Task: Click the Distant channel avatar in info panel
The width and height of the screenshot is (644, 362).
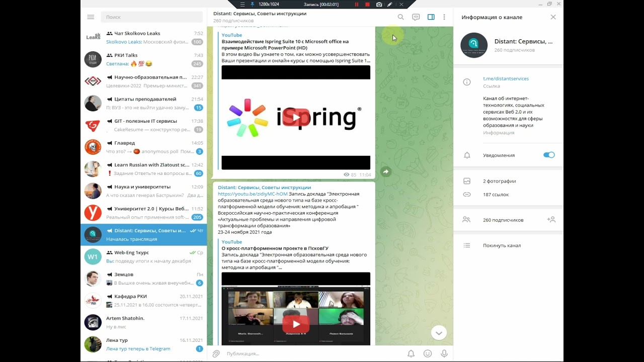Action: pyautogui.click(x=474, y=45)
